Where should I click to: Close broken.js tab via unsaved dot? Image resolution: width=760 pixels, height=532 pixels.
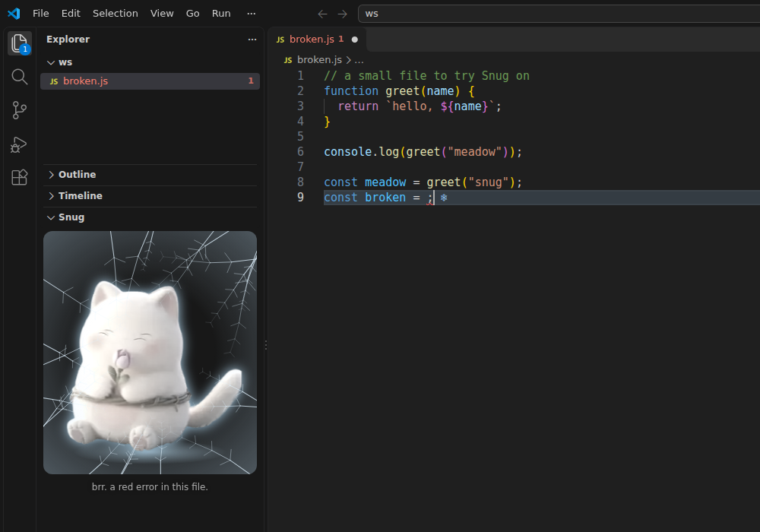pyautogui.click(x=355, y=40)
